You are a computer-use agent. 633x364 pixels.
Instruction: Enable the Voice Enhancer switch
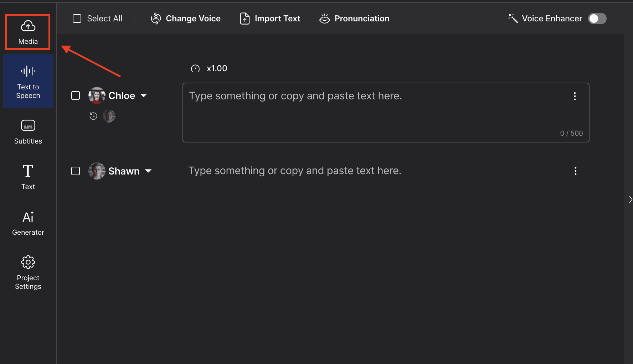click(597, 19)
